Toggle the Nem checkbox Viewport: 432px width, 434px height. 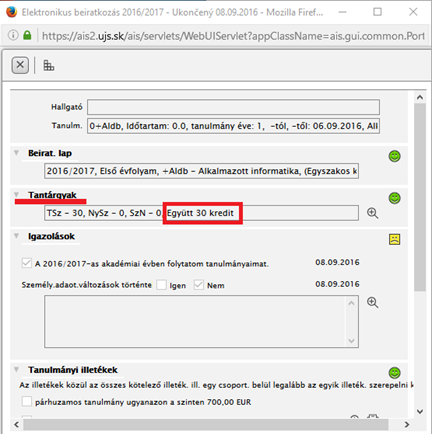(x=199, y=285)
